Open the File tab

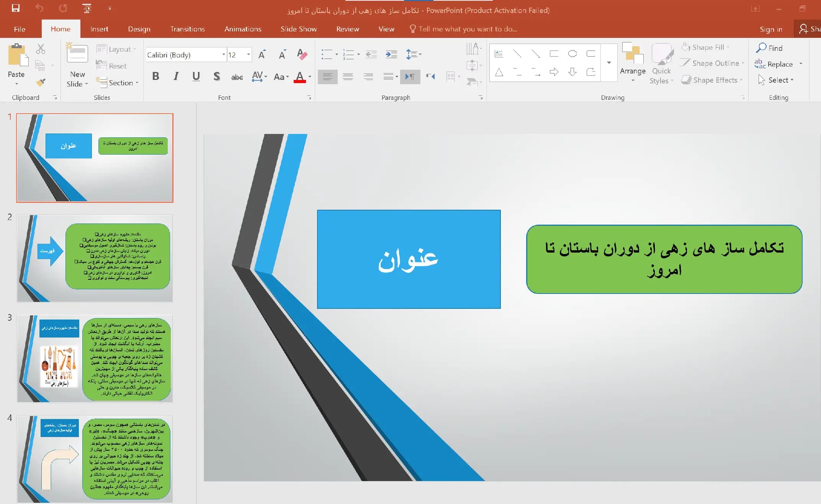(x=20, y=29)
